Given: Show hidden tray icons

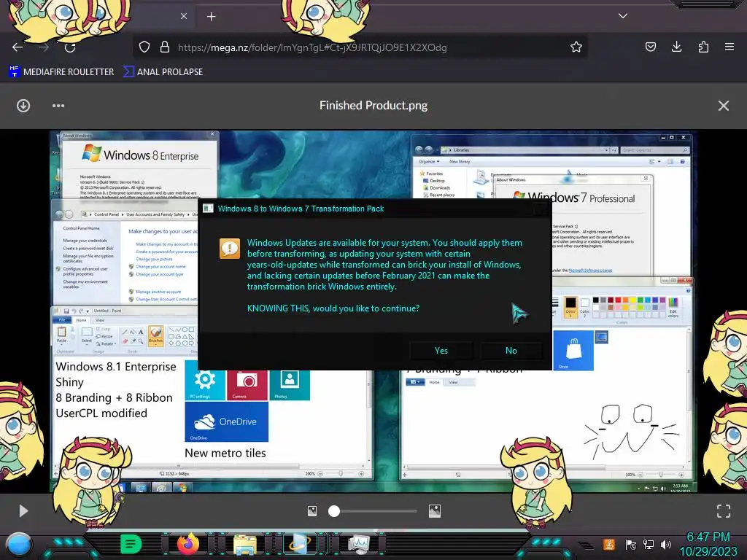Looking at the screenshot, I should click(x=586, y=545).
